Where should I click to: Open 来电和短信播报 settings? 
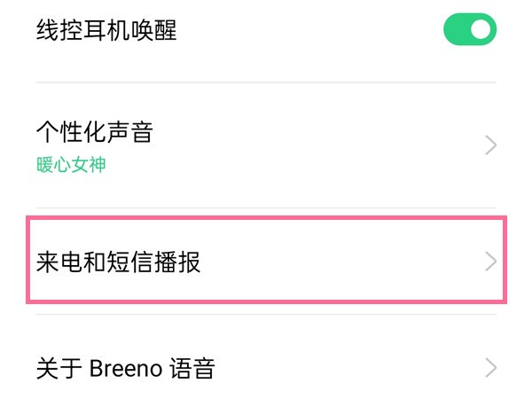click(x=266, y=262)
